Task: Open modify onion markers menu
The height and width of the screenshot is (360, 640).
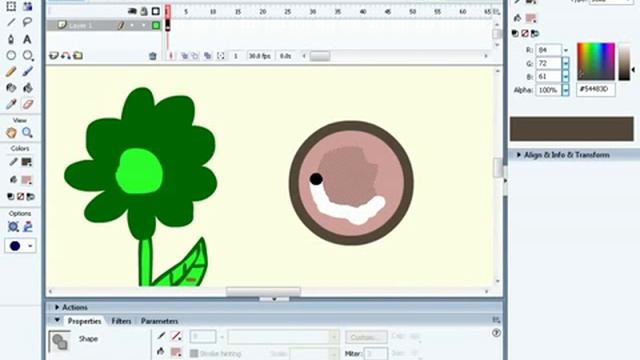Action: (221, 56)
